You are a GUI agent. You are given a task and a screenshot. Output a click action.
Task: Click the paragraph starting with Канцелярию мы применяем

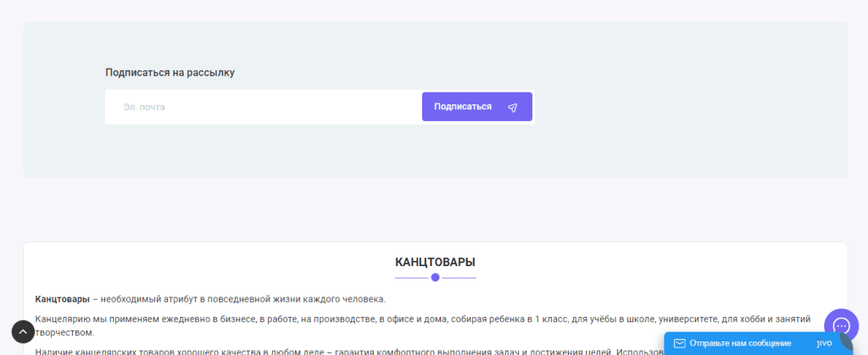click(339, 319)
